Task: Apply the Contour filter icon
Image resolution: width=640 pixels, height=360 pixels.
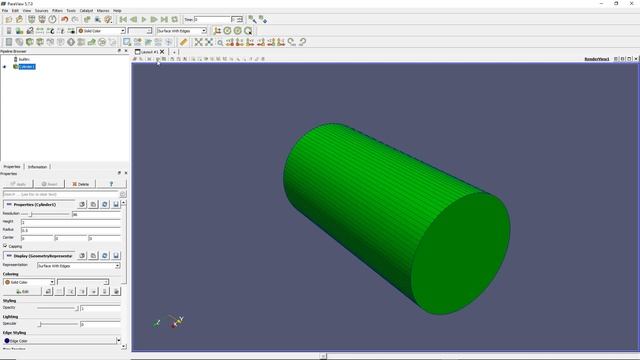Action: 19,42
